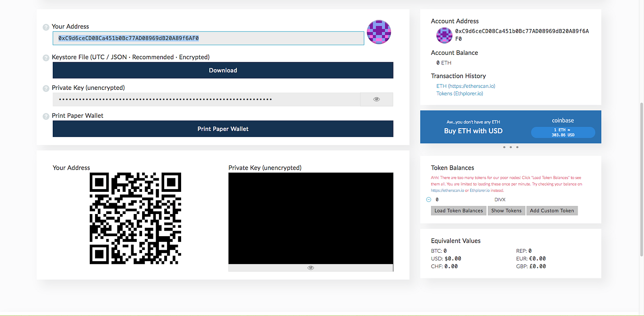The height and width of the screenshot is (316, 644).
Task: Click the USD: $0.00 equivalent value
Action: 446,259
